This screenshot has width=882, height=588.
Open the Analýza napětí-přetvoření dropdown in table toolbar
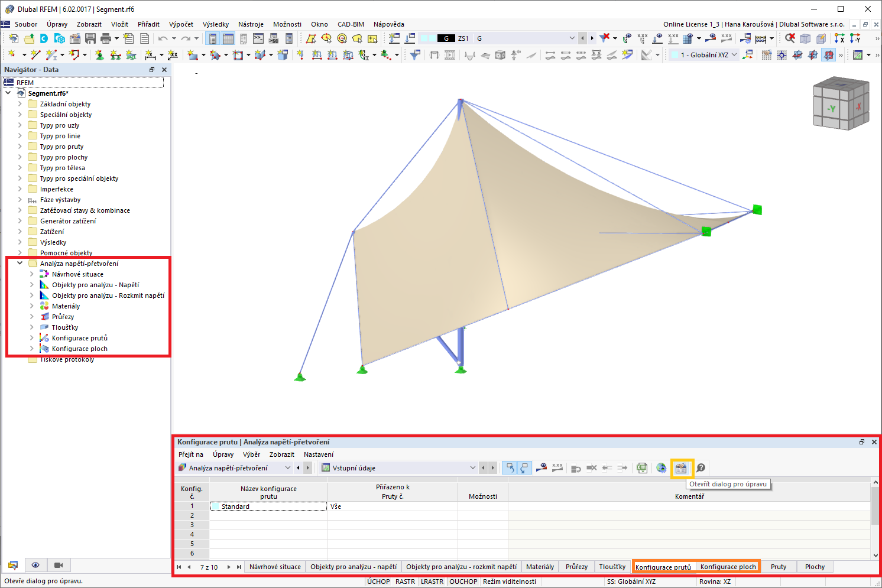point(288,468)
